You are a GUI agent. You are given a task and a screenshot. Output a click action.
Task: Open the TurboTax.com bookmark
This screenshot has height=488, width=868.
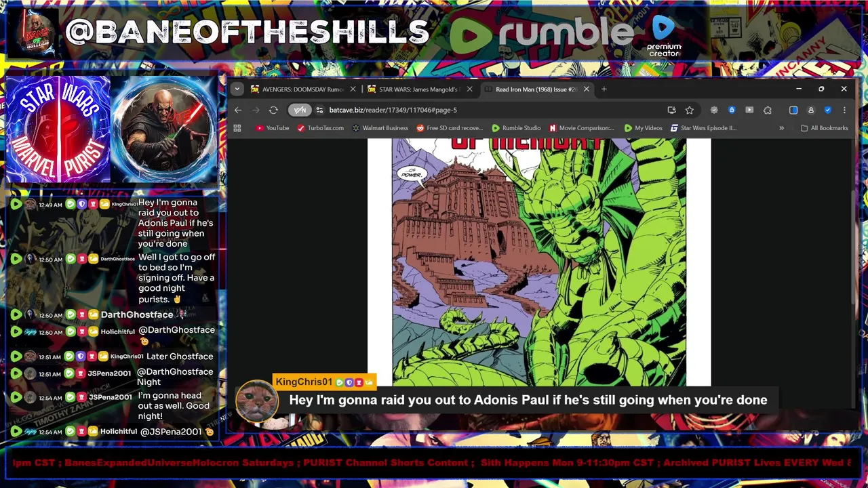(321, 128)
